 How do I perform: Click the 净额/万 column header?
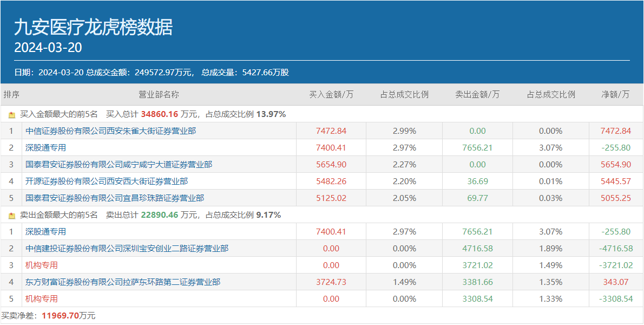pyautogui.click(x=615, y=94)
